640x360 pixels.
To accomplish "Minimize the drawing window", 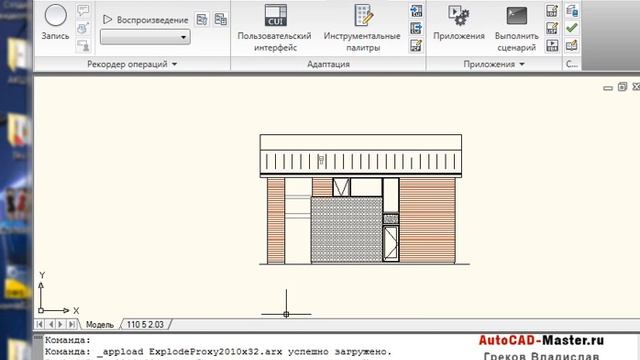I will click(x=608, y=87).
